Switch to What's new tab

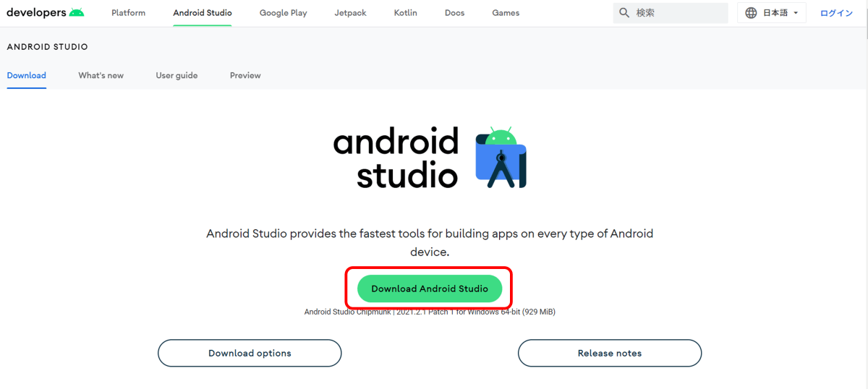pyautogui.click(x=101, y=75)
